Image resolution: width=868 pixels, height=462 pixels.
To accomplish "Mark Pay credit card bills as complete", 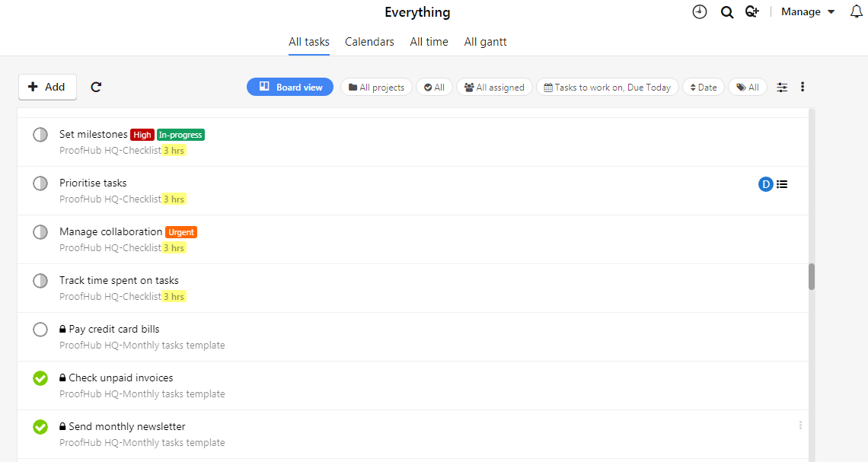I will 40,329.
